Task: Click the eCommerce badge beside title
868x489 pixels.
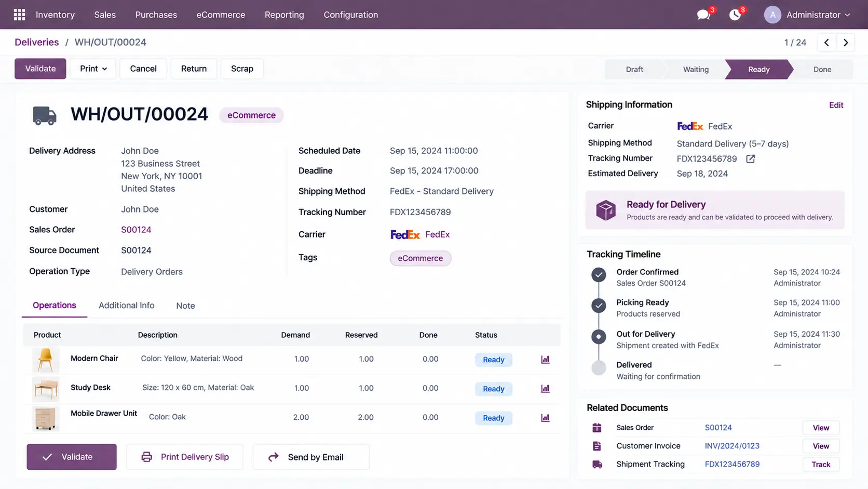Action: (x=251, y=115)
